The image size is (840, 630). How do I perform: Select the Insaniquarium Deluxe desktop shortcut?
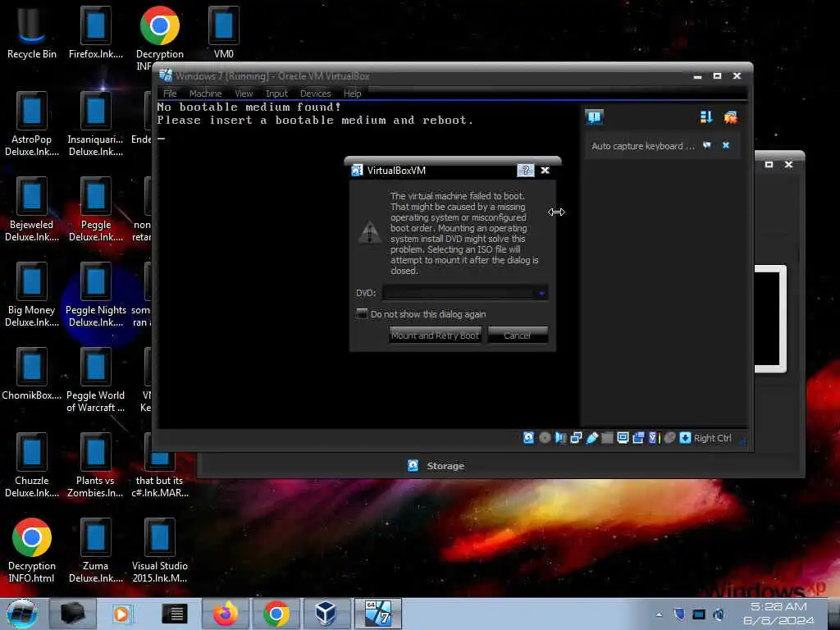96,125
